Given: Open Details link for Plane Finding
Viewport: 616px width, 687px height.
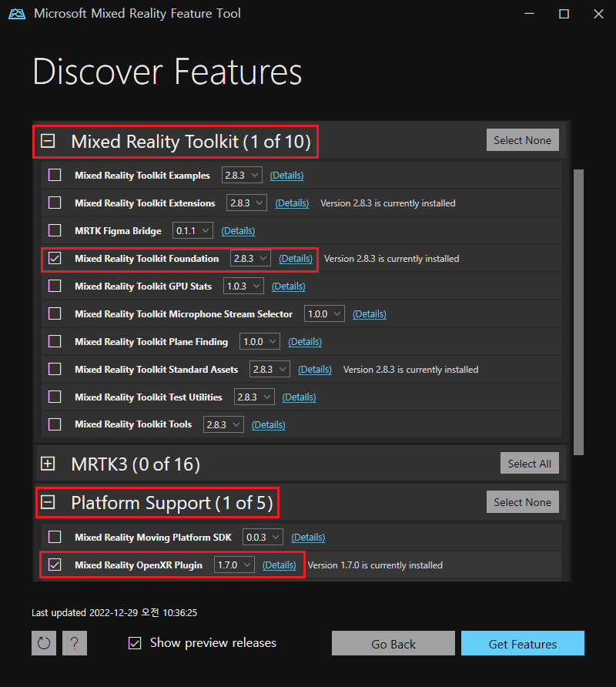Looking at the screenshot, I should click(305, 342).
